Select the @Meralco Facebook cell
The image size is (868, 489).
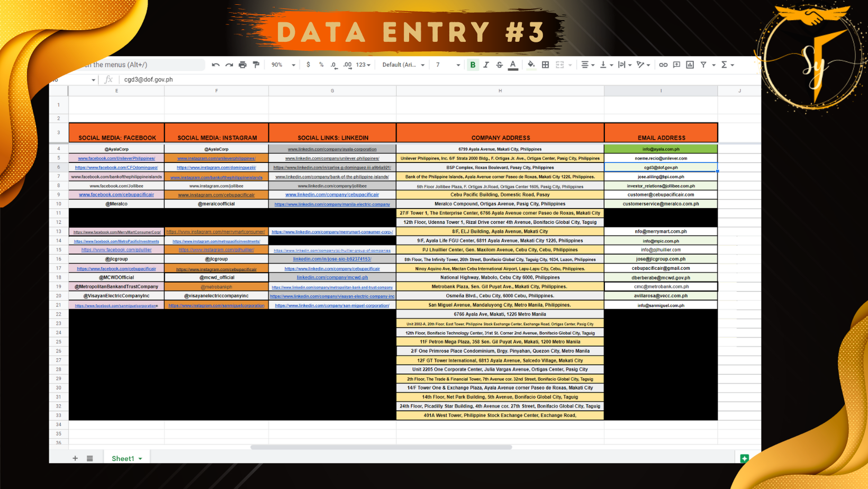coord(116,204)
